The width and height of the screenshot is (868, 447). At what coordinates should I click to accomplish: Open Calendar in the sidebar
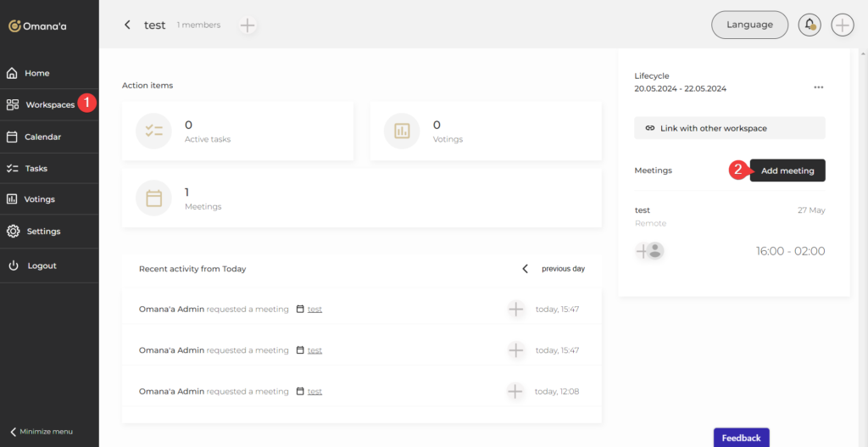point(42,137)
